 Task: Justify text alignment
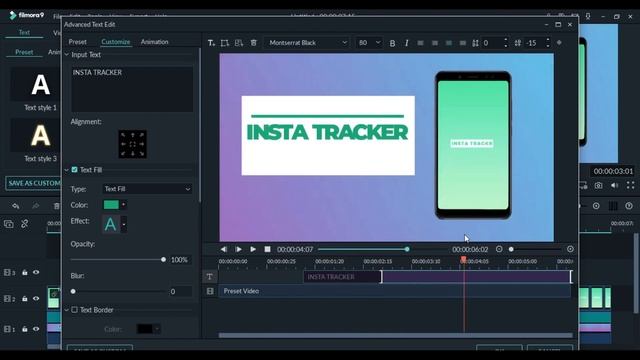(462, 43)
